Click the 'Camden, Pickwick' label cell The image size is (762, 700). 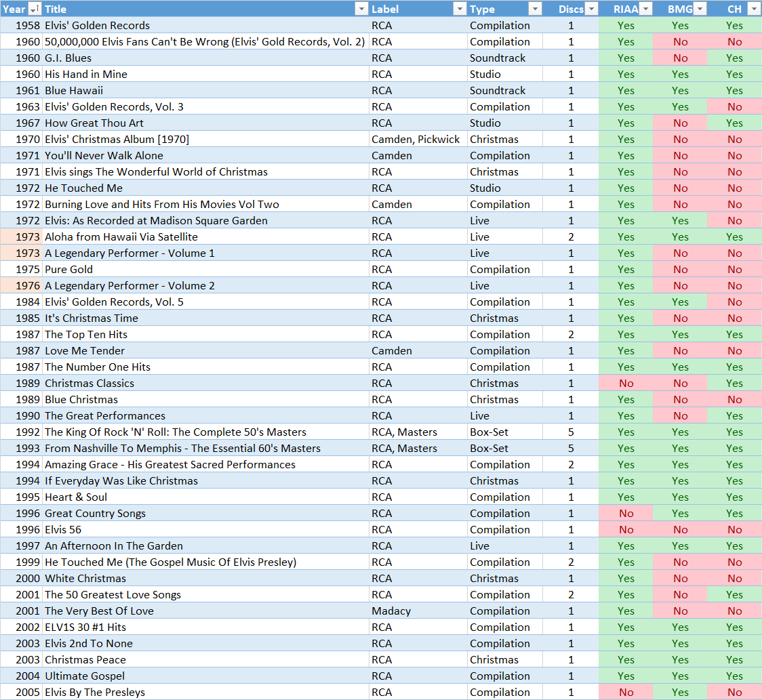pyautogui.click(x=418, y=140)
